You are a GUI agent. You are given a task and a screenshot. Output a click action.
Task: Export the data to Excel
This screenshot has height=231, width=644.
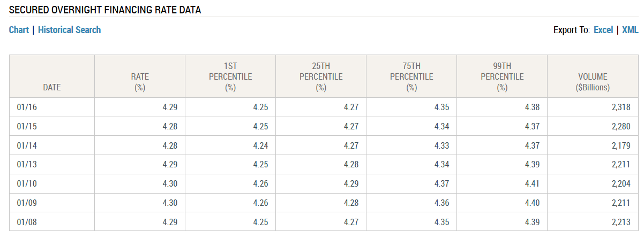click(603, 30)
